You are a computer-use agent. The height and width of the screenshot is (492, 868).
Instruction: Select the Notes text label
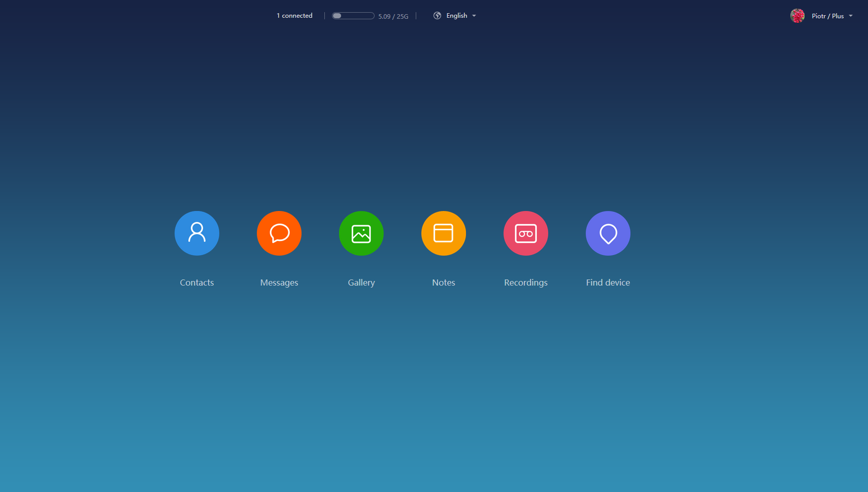(444, 283)
